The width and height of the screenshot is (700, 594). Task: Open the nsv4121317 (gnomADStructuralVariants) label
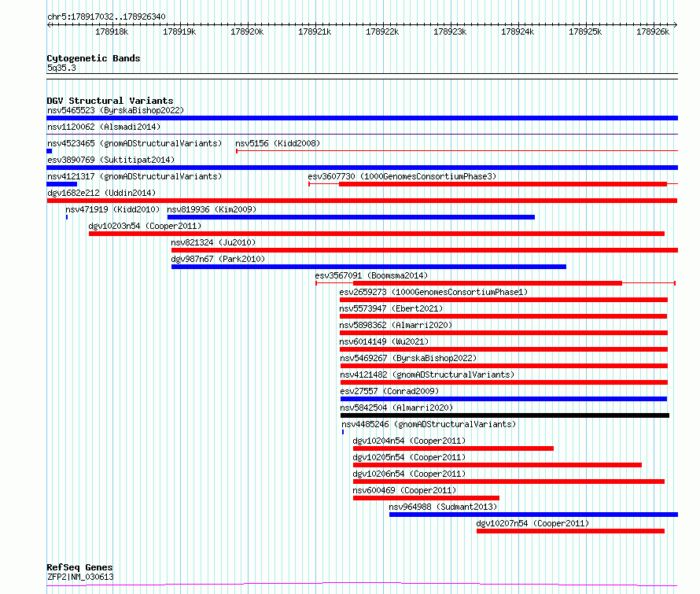pyautogui.click(x=134, y=176)
